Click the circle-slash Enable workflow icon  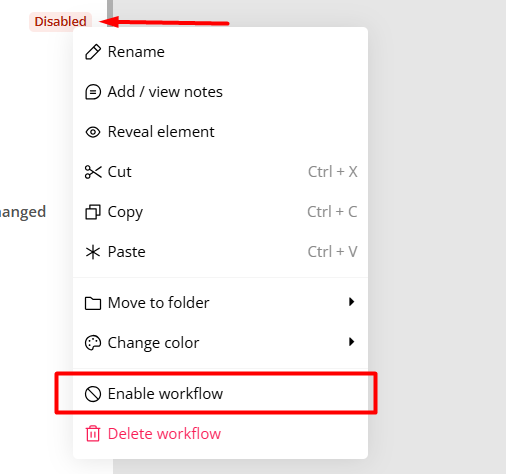(x=93, y=394)
